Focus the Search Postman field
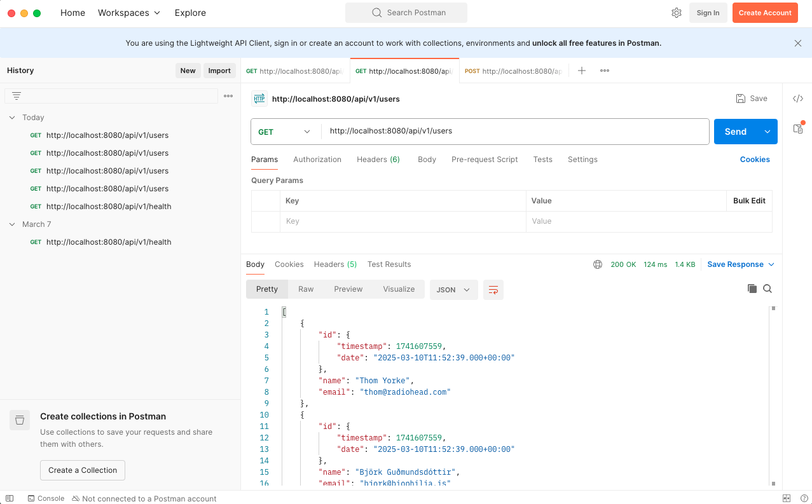This screenshot has height=504, width=812. coord(406,13)
